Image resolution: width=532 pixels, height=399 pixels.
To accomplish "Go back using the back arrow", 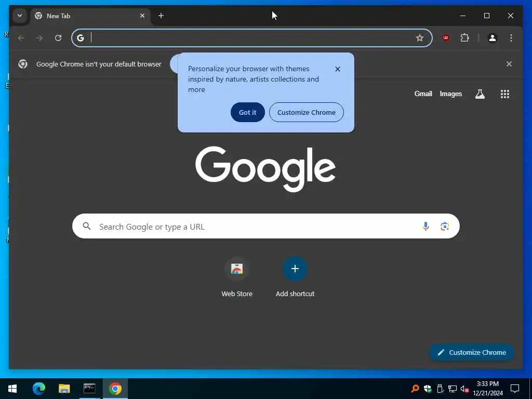I will 21,37.
